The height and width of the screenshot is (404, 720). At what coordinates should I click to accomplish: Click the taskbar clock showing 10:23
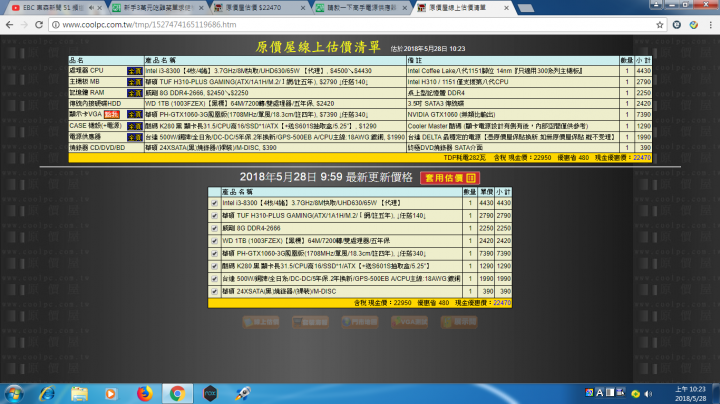pyautogui.click(x=690, y=394)
